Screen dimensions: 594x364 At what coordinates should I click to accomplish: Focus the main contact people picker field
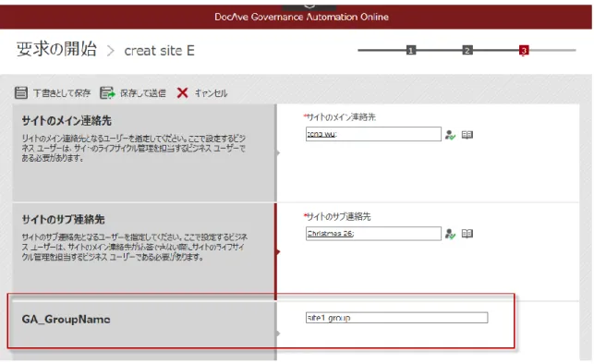click(373, 134)
